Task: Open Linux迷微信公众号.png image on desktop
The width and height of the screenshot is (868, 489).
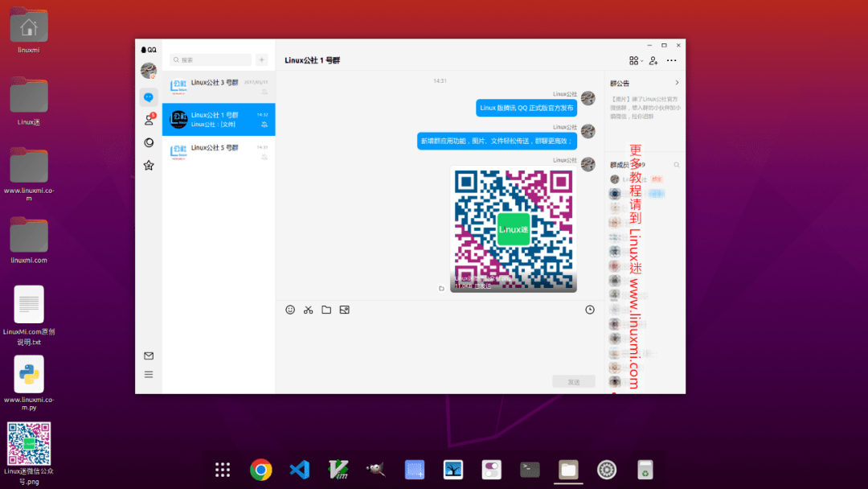Action: click(29, 454)
